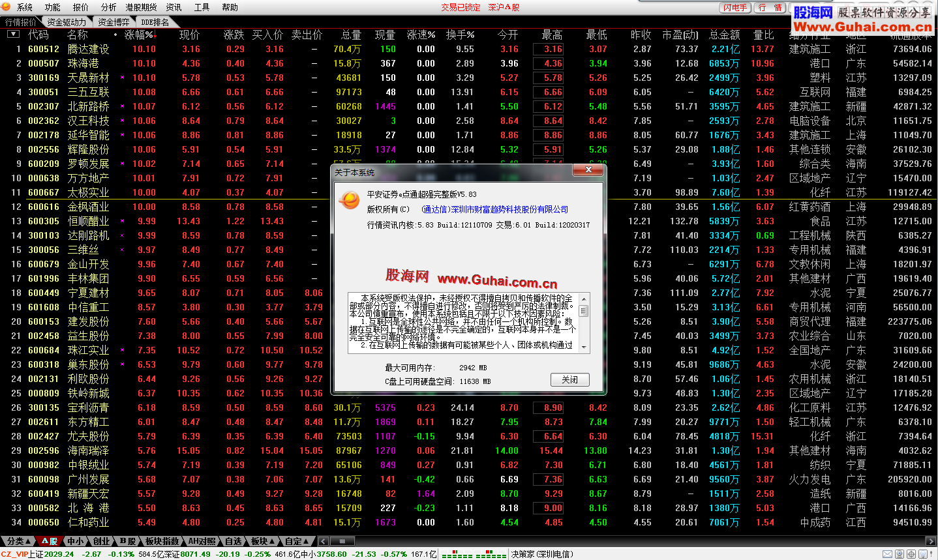Select the 北新路桥 stock row
This screenshot has width=938, height=560.
pos(469,106)
